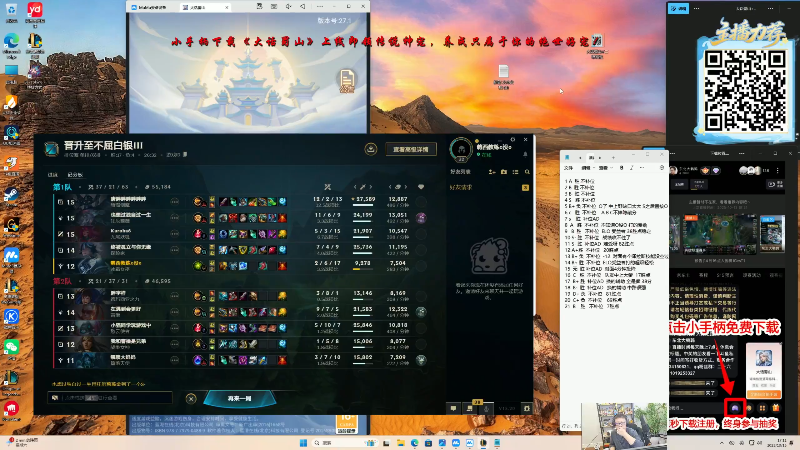Open League client settings gear
Screen dimensions: 800x450
513,139
